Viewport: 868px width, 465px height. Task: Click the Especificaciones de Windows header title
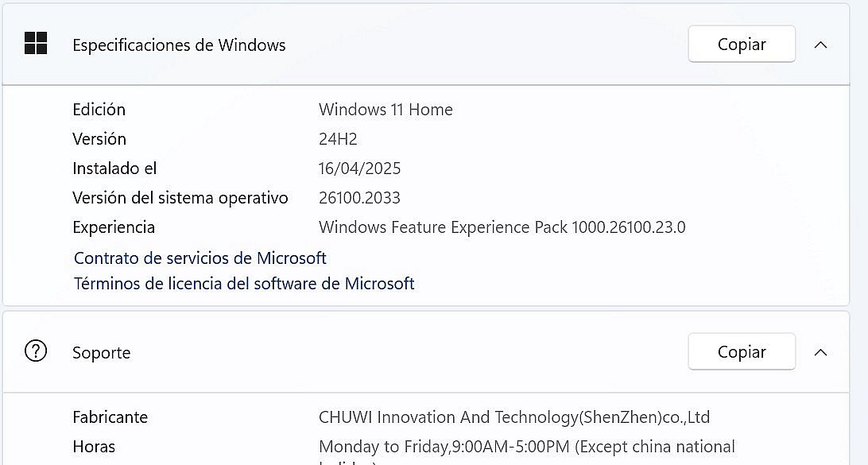tap(179, 45)
